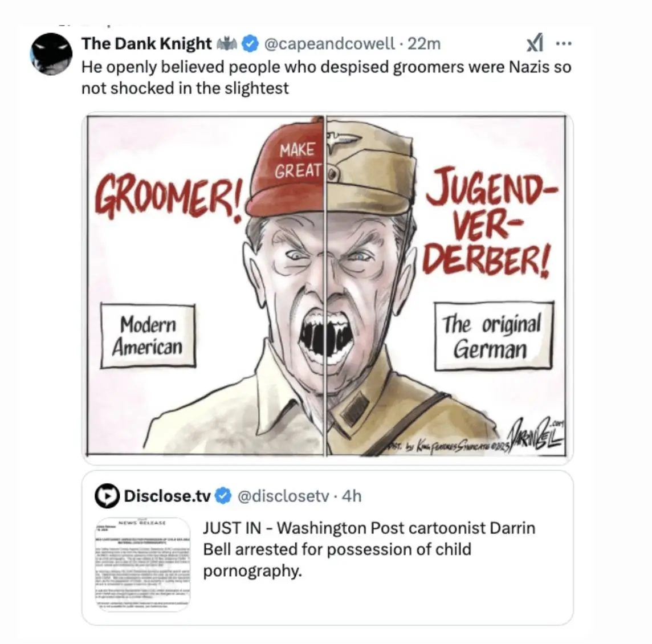652x644 pixels.
Task: Open the @capeandcowell handle
Action: (329, 43)
